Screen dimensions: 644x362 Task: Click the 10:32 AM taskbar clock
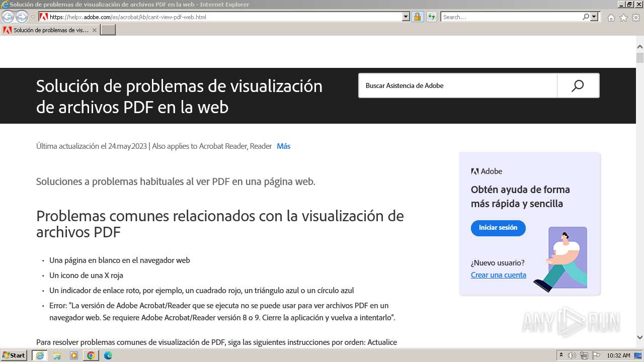coord(618,355)
